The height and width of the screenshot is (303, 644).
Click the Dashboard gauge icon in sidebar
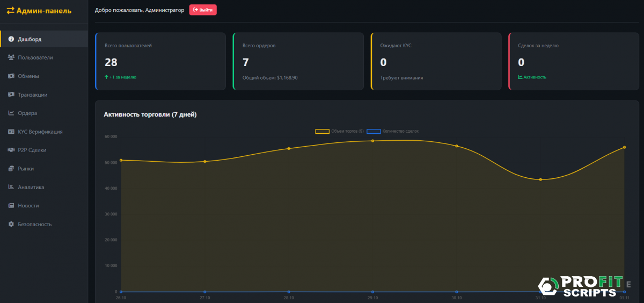[11, 39]
